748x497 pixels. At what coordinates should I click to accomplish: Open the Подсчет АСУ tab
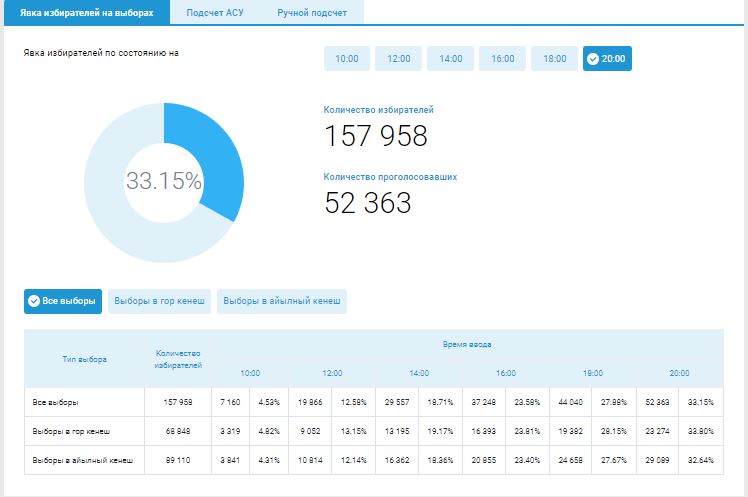pyautogui.click(x=215, y=12)
